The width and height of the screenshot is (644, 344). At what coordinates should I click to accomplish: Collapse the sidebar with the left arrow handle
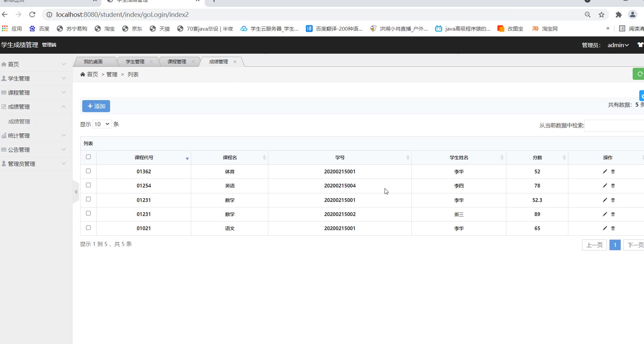tap(76, 192)
